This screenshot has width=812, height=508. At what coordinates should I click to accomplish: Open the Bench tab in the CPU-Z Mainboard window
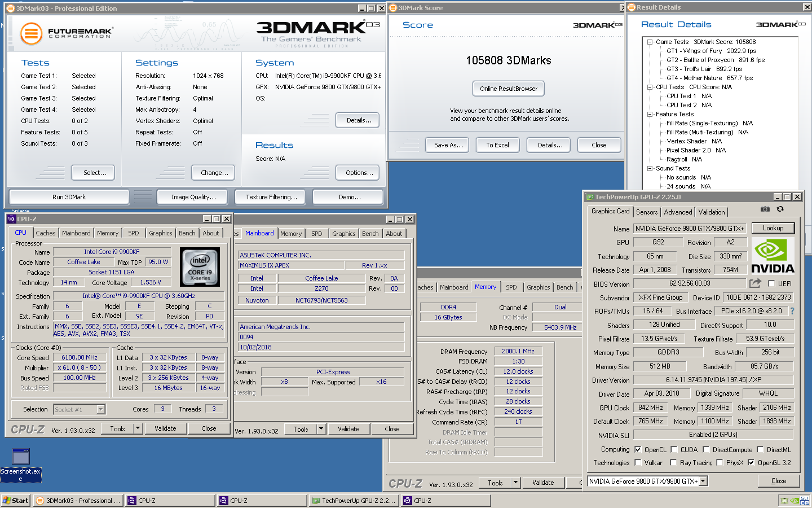(x=370, y=234)
